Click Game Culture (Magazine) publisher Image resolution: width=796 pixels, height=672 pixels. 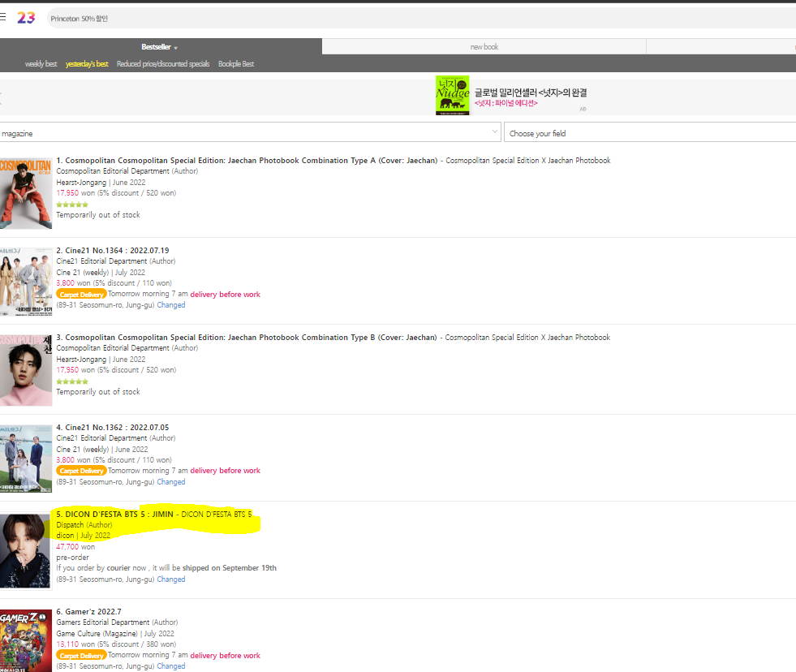click(x=97, y=634)
